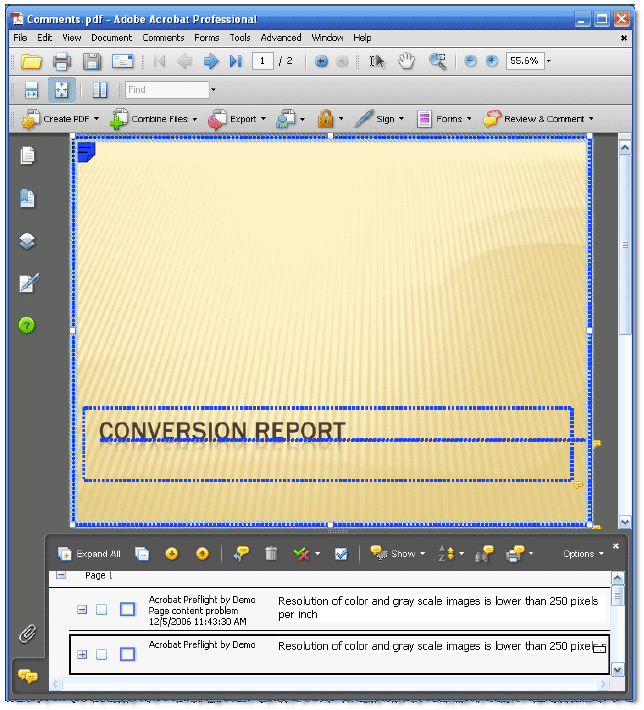Expand the second comment in the list
This screenshot has height=710, width=644.
(82, 654)
